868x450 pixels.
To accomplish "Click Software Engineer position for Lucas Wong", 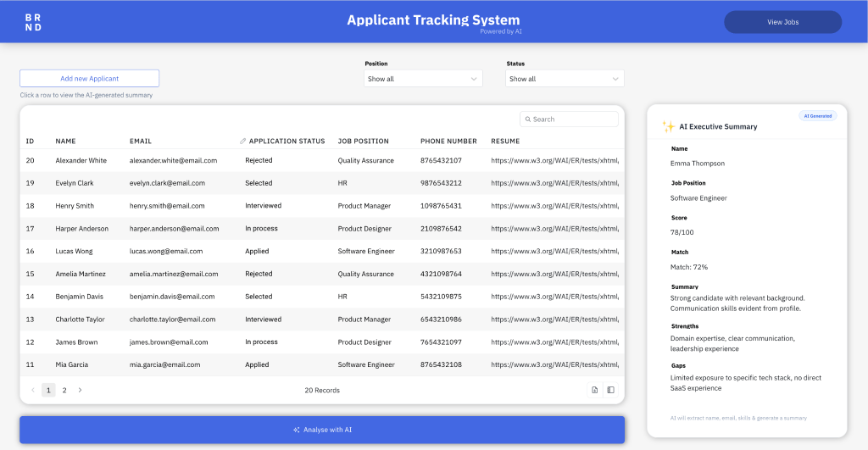I will 366,252.
